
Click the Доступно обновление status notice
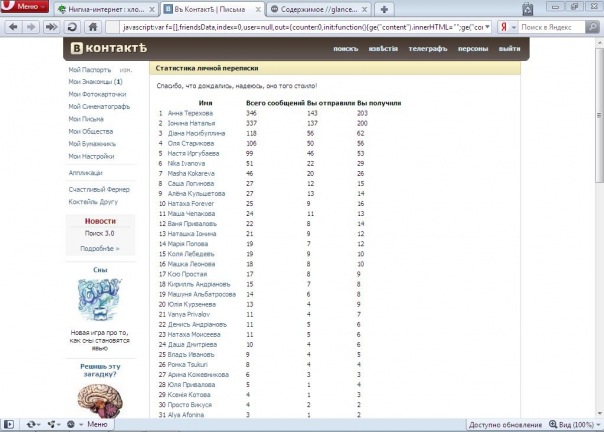[x=505, y=425]
